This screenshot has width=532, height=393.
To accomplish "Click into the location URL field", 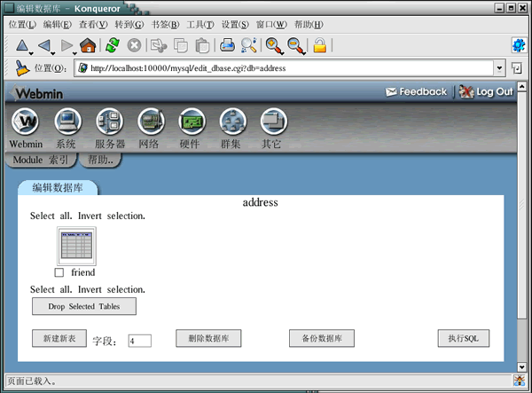I will coord(284,68).
